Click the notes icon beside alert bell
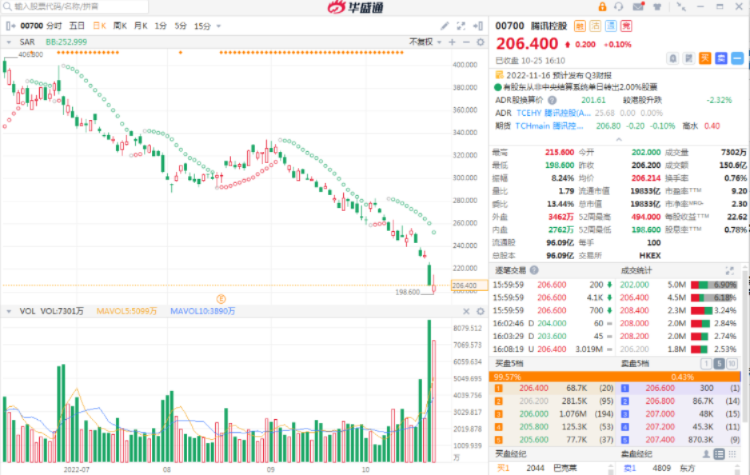Image resolution: width=750 pixels, height=475 pixels. tap(689, 58)
